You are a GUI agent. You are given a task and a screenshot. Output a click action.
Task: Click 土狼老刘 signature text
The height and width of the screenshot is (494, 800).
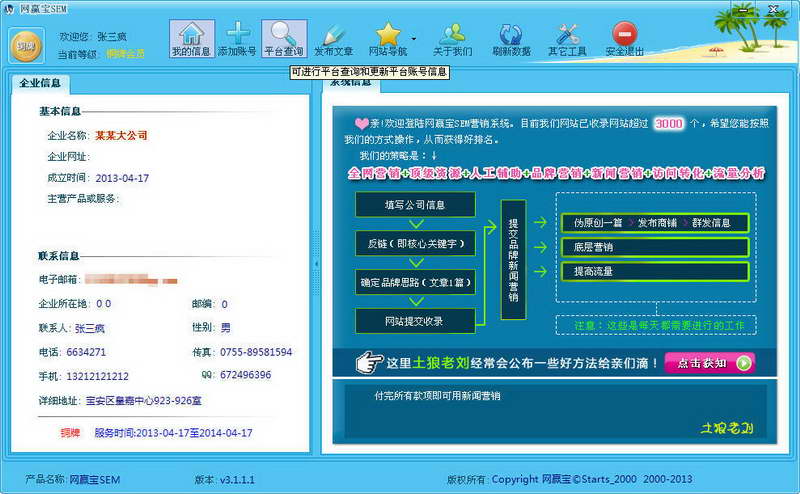pos(727,428)
